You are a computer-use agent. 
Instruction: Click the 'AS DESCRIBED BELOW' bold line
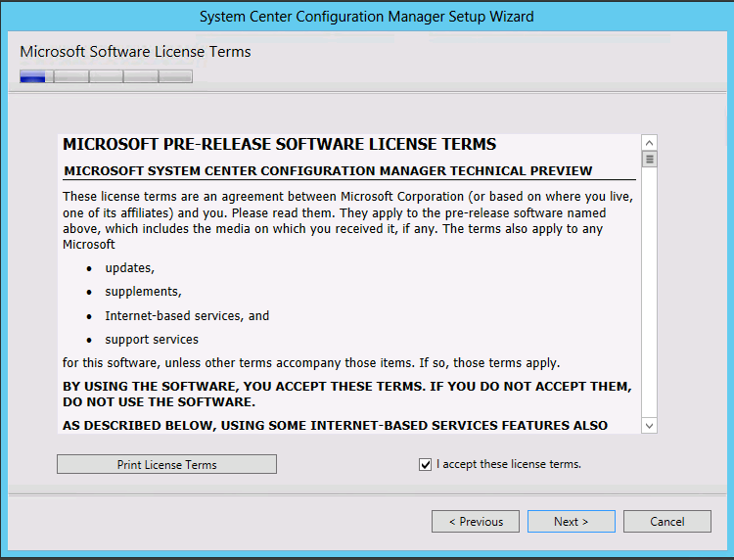point(335,426)
